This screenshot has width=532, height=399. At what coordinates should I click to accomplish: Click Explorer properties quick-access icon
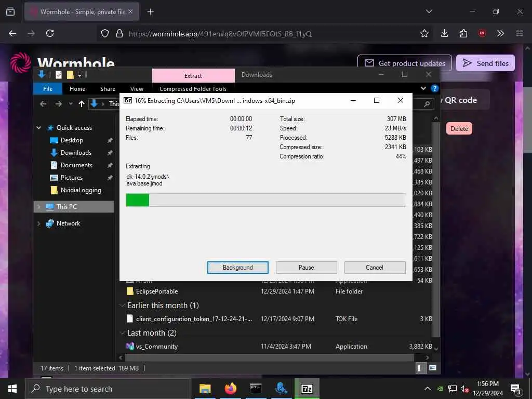coord(59,75)
